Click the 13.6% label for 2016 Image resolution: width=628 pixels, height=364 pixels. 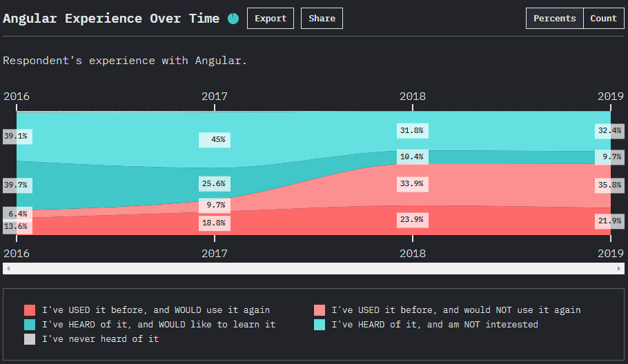(18, 227)
